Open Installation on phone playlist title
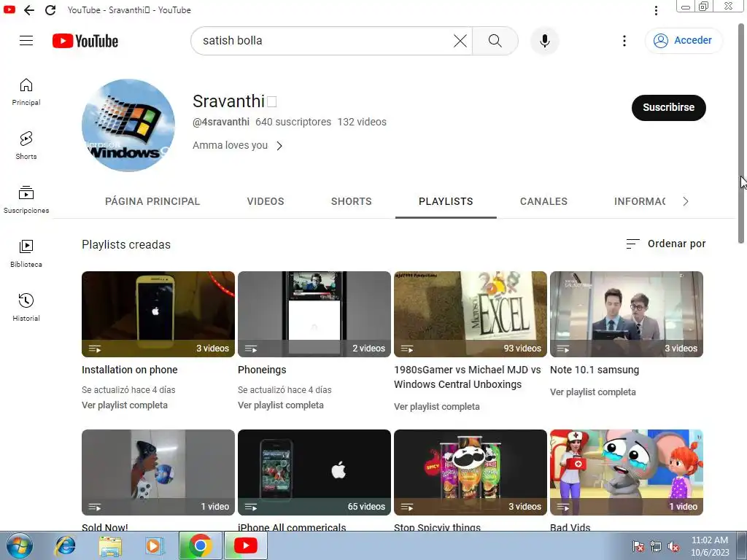 coord(130,370)
